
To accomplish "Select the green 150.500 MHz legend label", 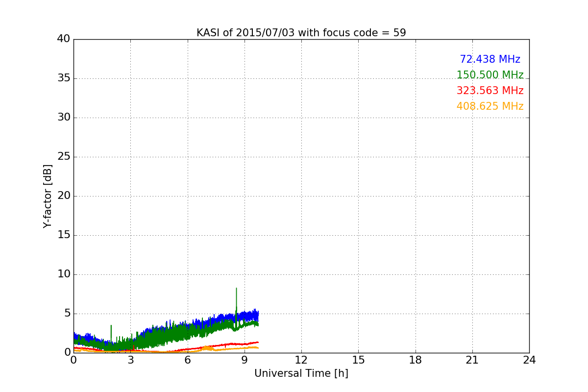I will pyautogui.click(x=490, y=75).
